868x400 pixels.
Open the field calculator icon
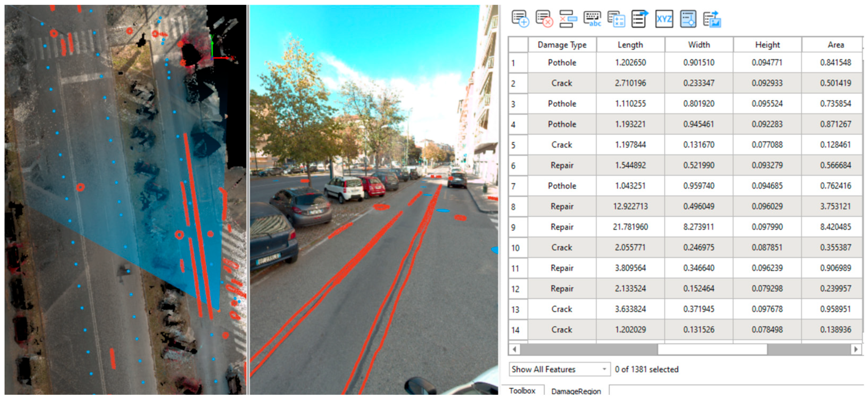pos(616,19)
